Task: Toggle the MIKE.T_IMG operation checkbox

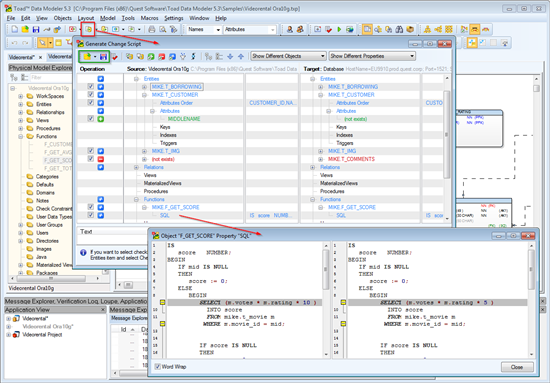Action: pos(90,150)
